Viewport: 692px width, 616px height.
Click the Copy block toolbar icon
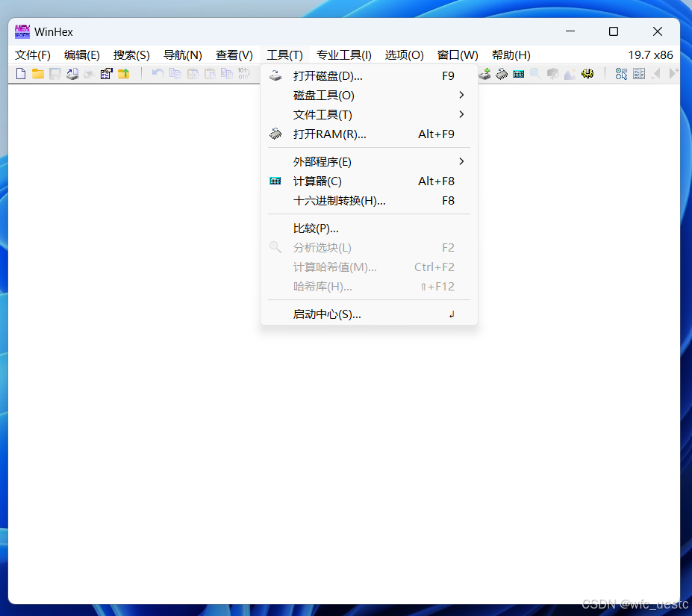(175, 74)
